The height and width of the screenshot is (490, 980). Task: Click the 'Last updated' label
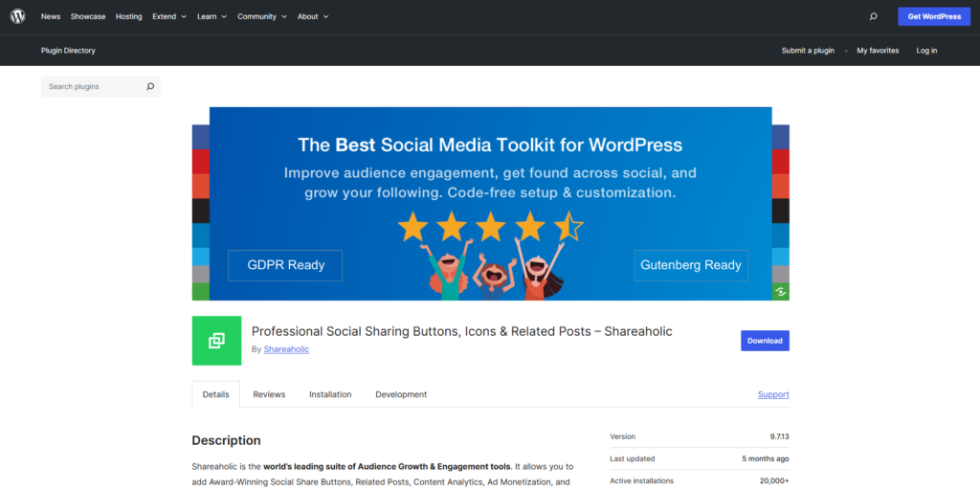(x=633, y=458)
